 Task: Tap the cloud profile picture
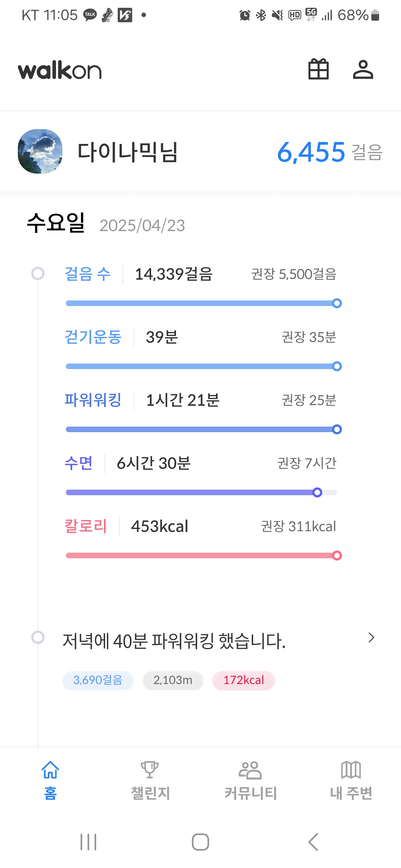[x=40, y=151]
